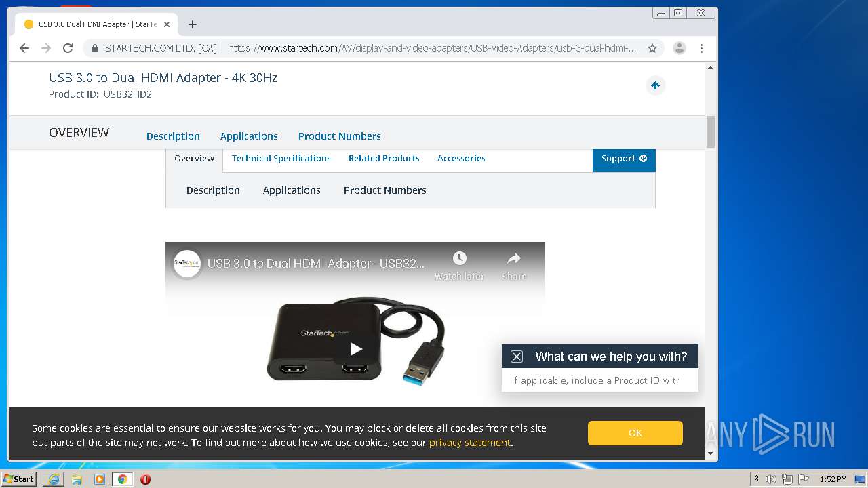Click the scrollbar down arrow
The width and height of the screenshot is (868, 488).
pyautogui.click(x=711, y=454)
